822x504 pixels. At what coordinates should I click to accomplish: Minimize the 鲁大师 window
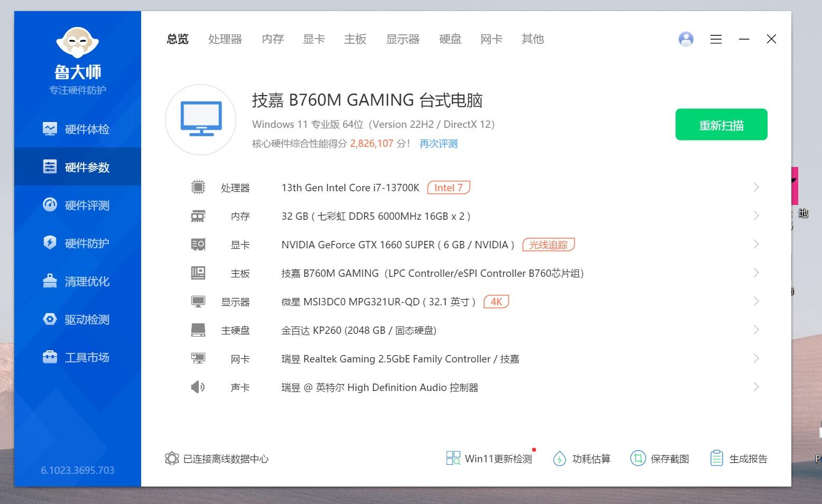[x=744, y=39]
